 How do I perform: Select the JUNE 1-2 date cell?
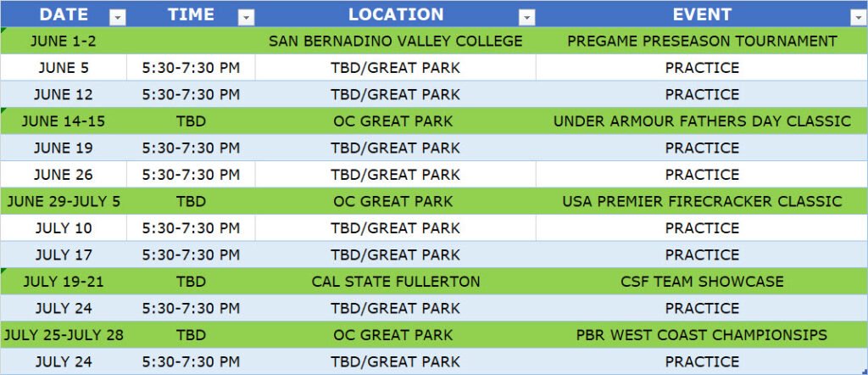pyautogui.click(x=64, y=41)
